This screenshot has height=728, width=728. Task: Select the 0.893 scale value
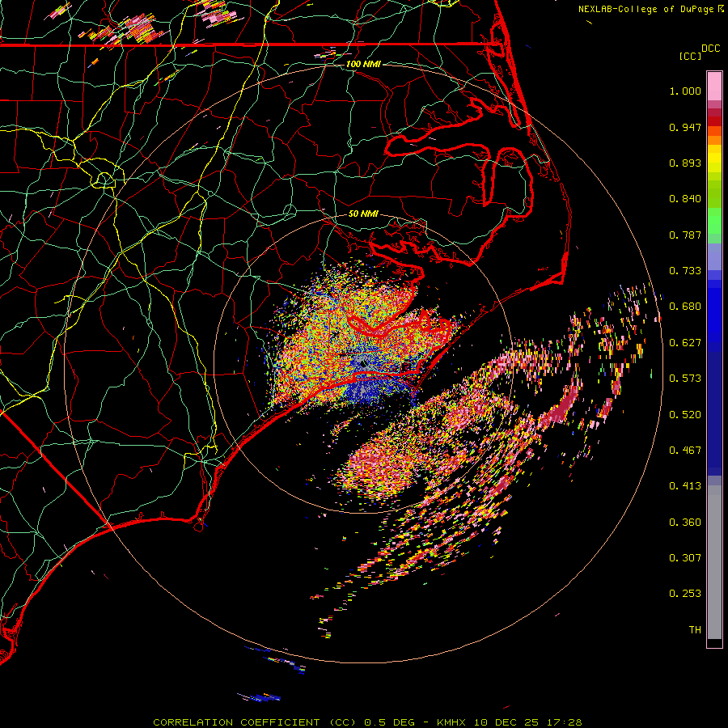(685, 163)
